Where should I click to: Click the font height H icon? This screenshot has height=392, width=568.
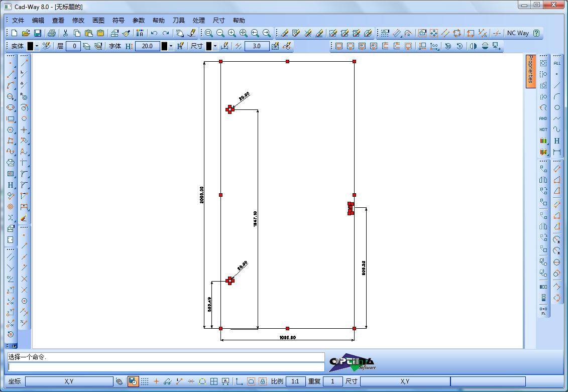(129, 46)
